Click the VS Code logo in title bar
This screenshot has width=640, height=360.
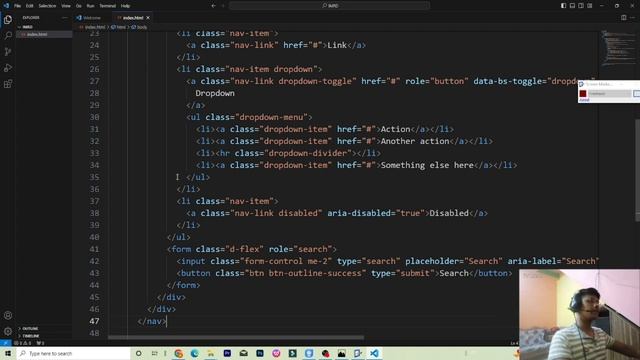pyautogui.click(x=6, y=6)
